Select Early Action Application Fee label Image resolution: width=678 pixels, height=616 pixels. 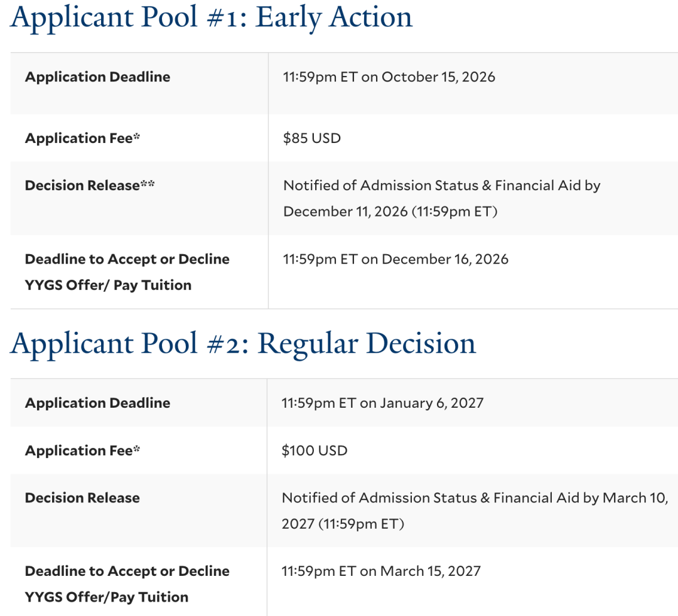(83, 138)
